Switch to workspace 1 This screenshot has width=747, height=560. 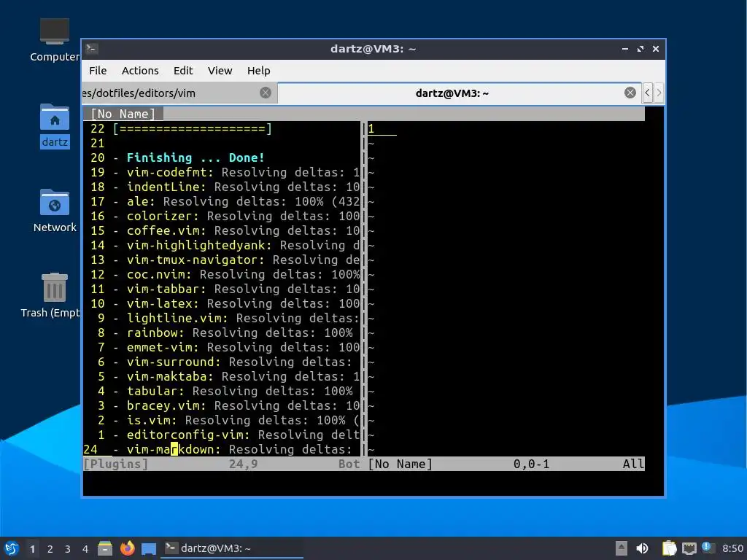click(32, 549)
